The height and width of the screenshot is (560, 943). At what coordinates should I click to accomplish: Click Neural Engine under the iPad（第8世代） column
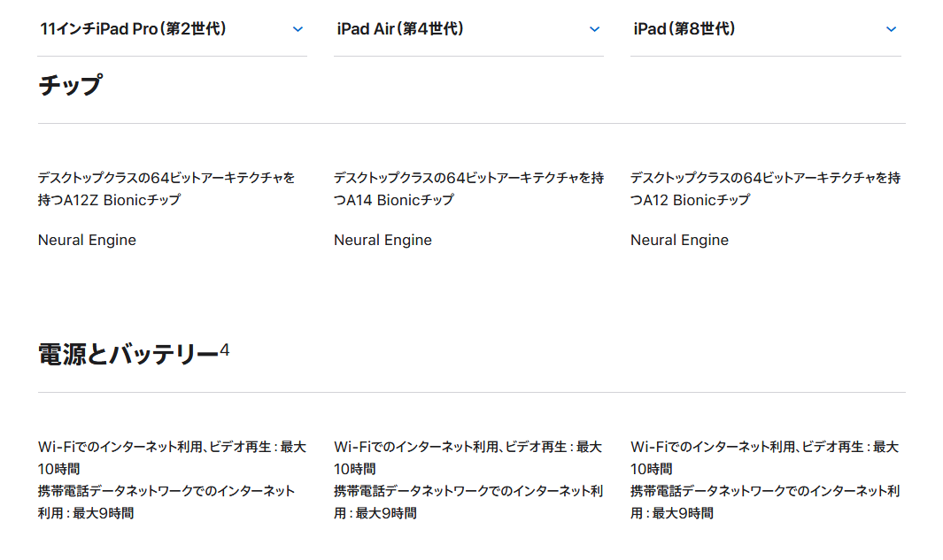(679, 240)
